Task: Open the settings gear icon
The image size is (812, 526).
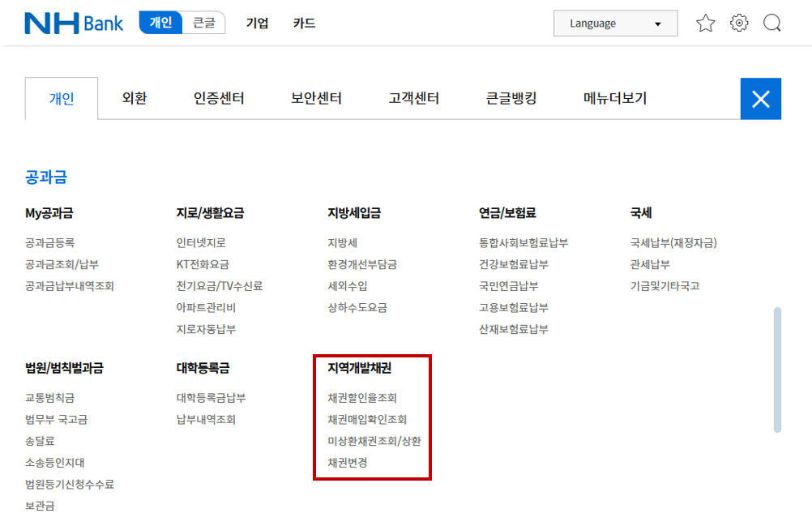Action: tap(738, 23)
